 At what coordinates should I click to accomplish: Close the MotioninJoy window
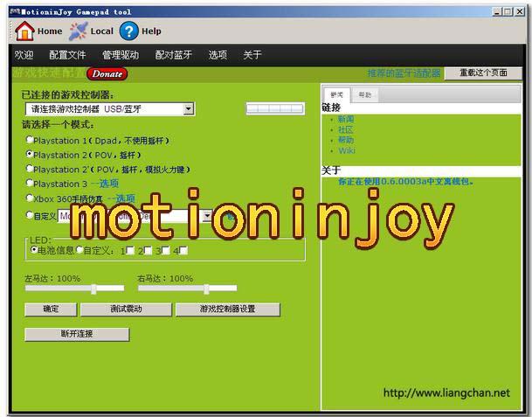coord(520,12)
